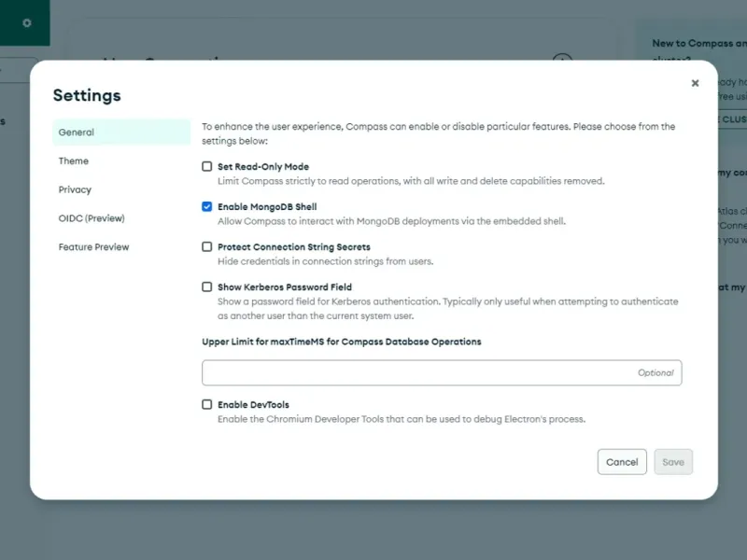Check Show Kerberos Password Field

click(207, 287)
